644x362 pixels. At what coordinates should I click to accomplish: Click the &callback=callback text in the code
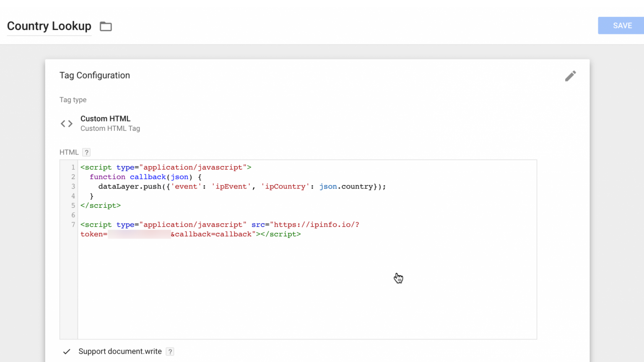click(x=211, y=234)
